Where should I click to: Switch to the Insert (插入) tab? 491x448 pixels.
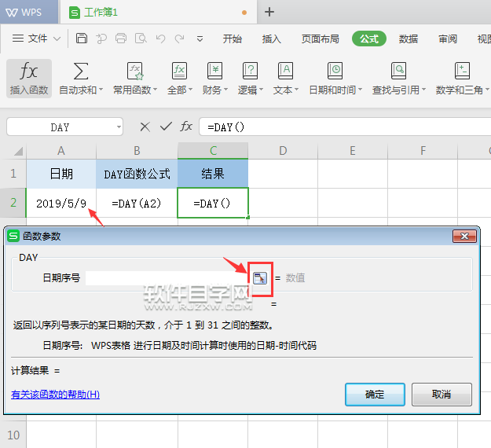pyautogui.click(x=272, y=39)
